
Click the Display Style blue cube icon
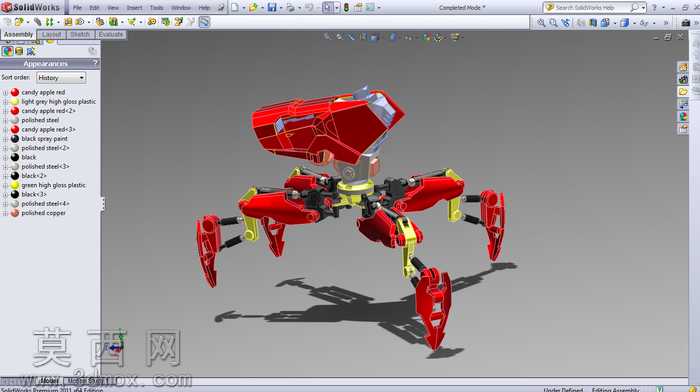(x=624, y=22)
